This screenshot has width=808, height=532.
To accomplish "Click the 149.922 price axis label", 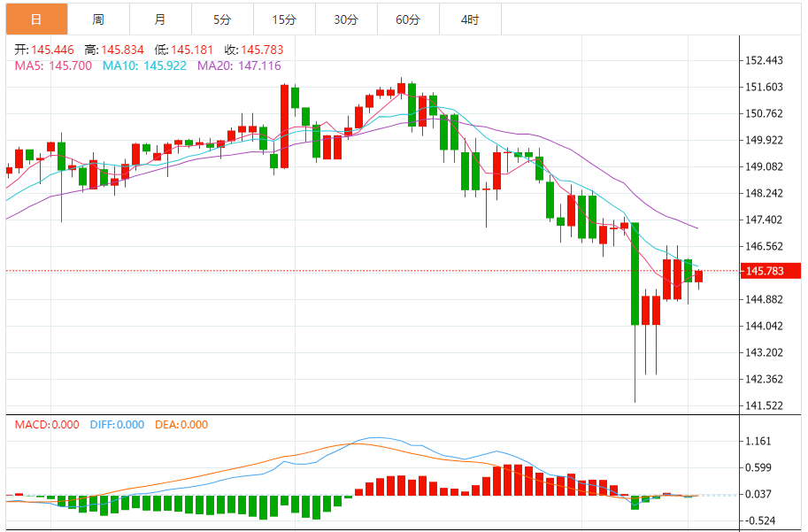I will tap(765, 140).
